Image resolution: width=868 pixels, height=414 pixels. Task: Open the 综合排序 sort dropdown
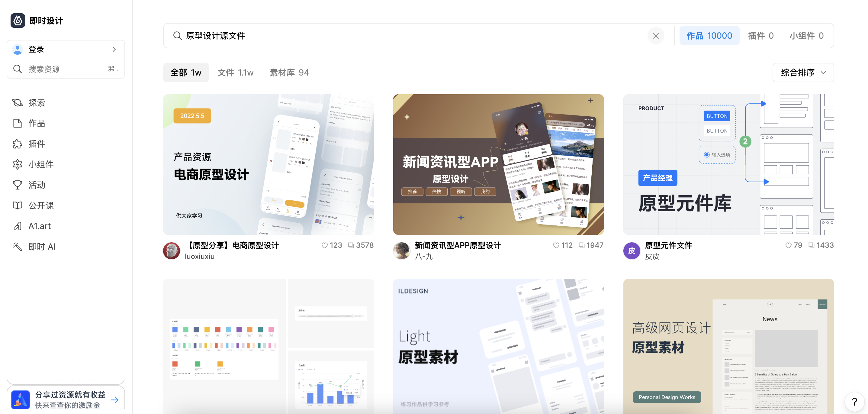(803, 73)
